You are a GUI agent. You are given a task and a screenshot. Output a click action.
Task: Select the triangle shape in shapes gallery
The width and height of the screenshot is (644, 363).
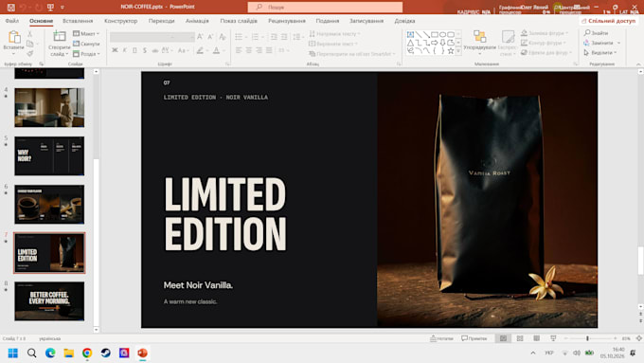pos(410,43)
